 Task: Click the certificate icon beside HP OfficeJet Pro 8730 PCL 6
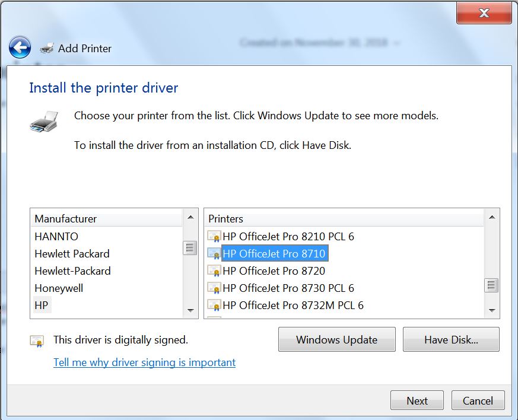click(x=214, y=288)
